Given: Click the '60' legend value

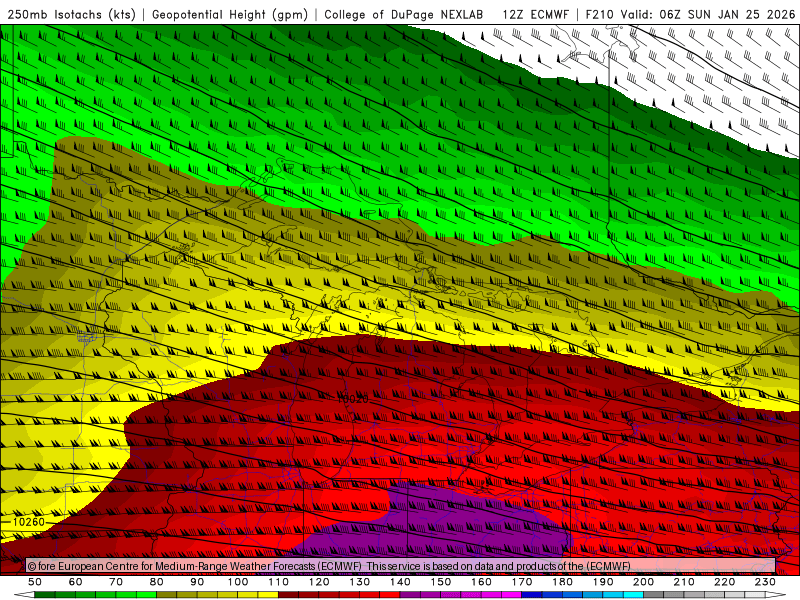Looking at the screenshot, I should pos(75,582).
